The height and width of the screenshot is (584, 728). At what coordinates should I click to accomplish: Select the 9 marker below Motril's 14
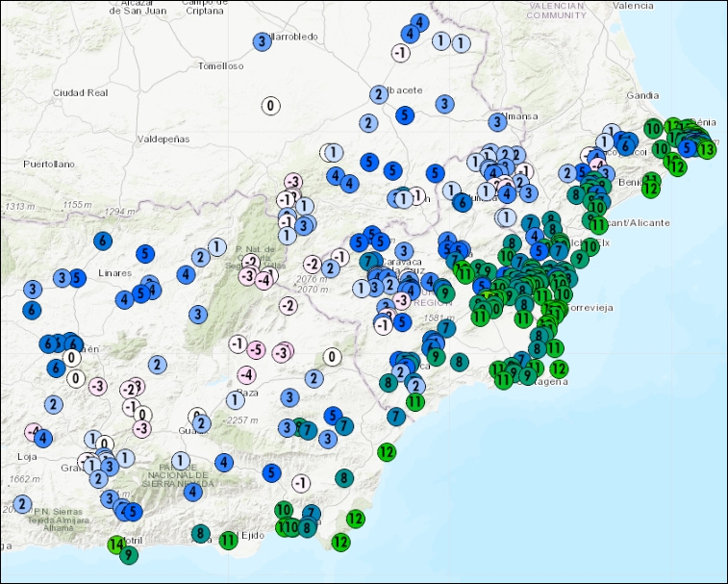(129, 555)
